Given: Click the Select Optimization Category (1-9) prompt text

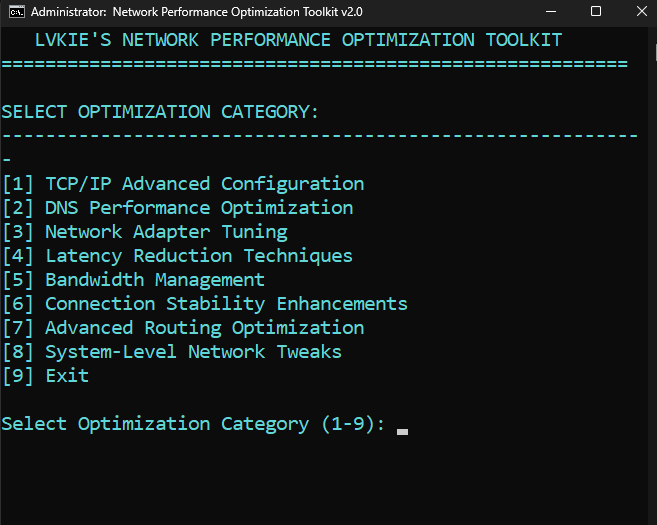Looking at the screenshot, I should click(193, 424).
